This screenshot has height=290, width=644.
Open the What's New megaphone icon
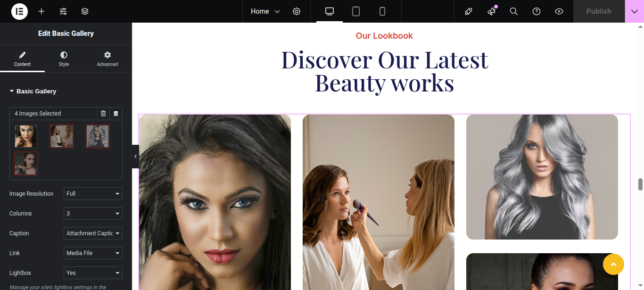(x=491, y=11)
